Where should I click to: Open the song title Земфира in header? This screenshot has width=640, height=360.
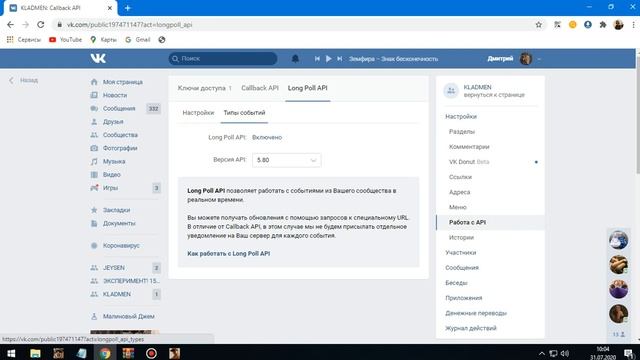(393, 59)
